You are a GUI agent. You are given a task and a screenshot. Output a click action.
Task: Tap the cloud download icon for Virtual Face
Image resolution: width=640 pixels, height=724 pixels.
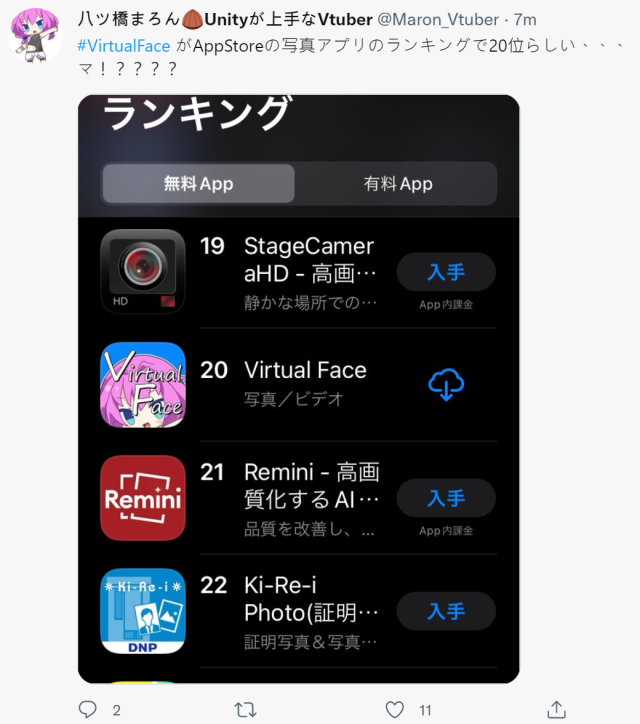[x=446, y=384]
